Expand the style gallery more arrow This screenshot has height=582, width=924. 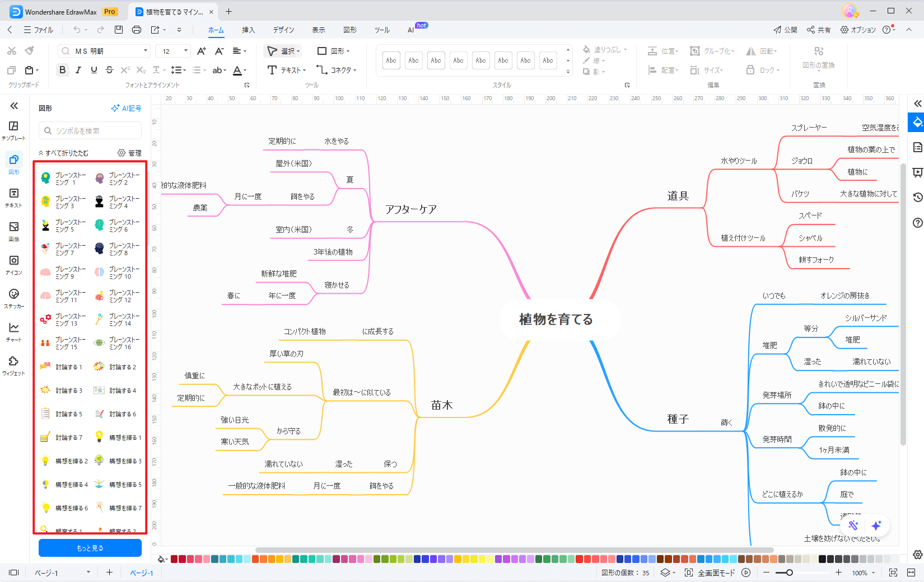(568, 72)
